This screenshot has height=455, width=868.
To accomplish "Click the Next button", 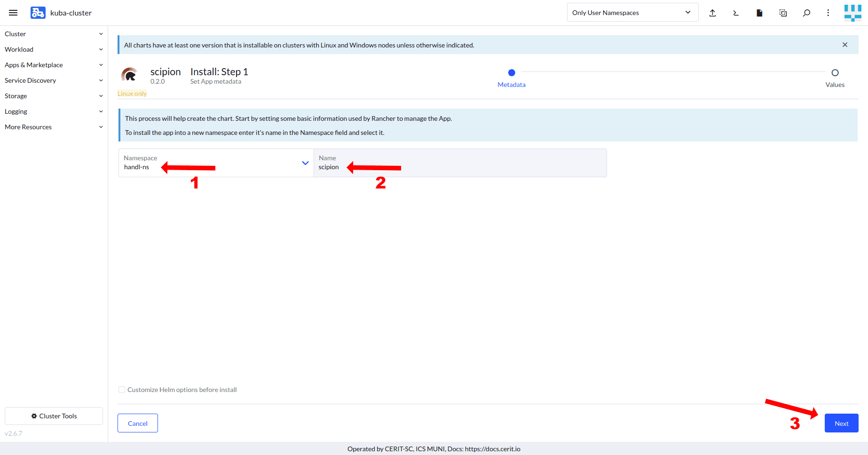I will (x=841, y=423).
